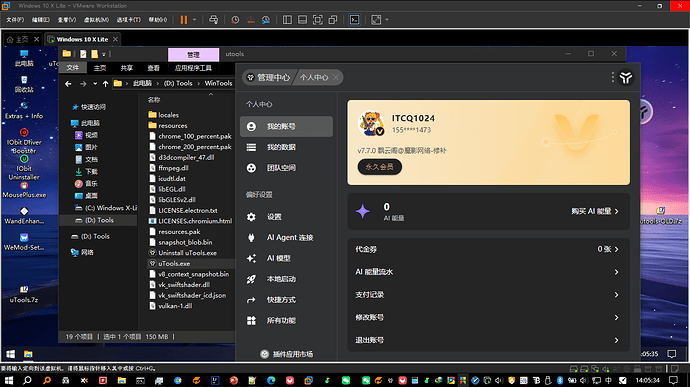Click the 快捷方式 arrow icon
Screen dimensions: 690x387
[251, 300]
